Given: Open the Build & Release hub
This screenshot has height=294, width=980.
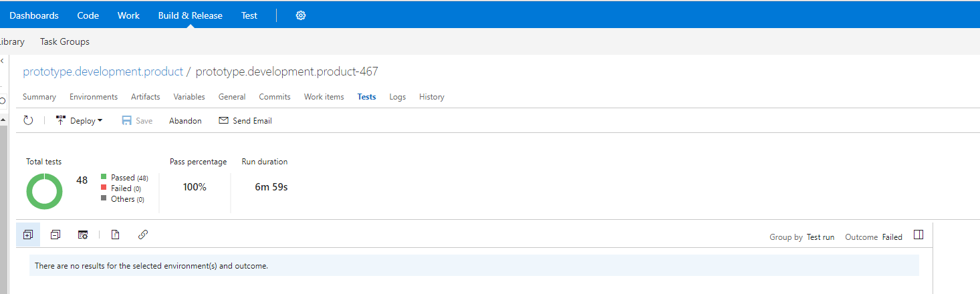Looking at the screenshot, I should (191, 15).
